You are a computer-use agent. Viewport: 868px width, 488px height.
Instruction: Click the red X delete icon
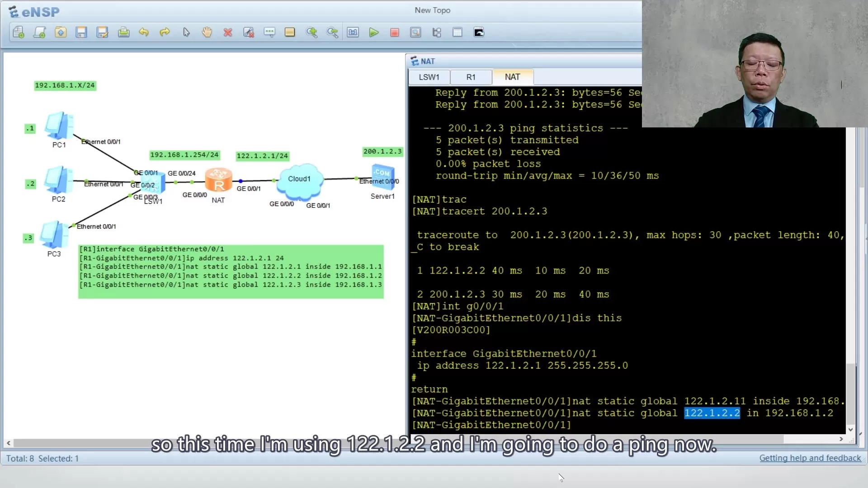(228, 32)
